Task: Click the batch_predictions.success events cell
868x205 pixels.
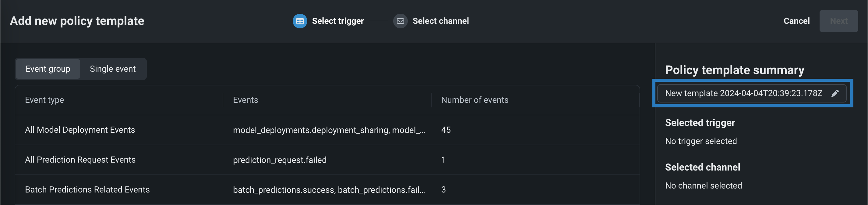Action: 329,189
